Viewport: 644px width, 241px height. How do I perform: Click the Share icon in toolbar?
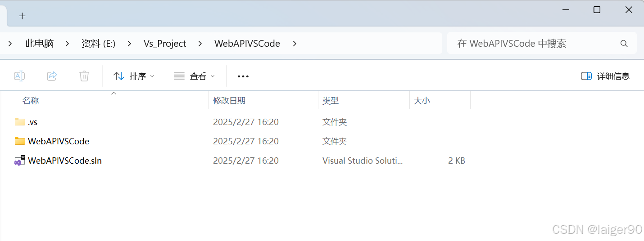pos(52,76)
